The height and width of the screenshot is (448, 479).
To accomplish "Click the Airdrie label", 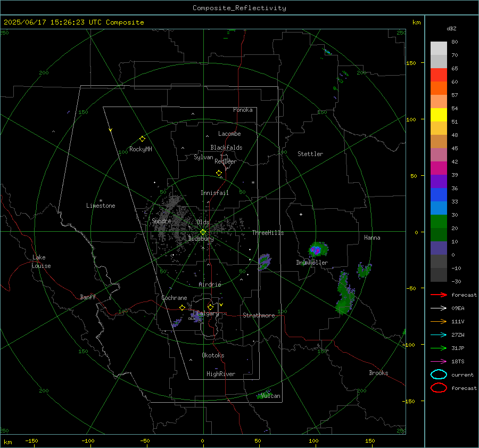I will 210,284.
